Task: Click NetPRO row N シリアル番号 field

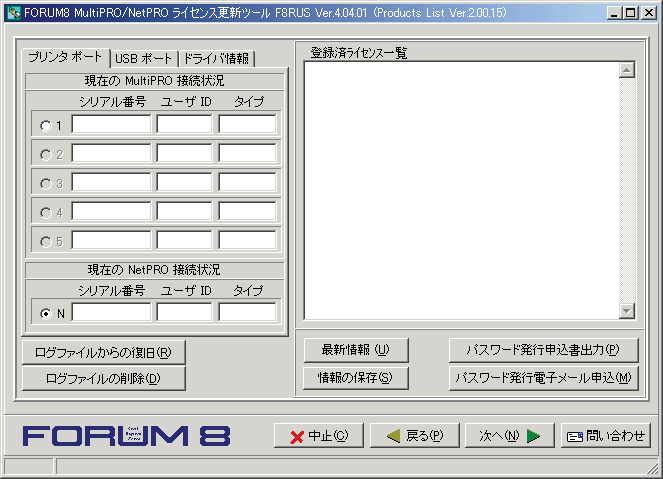Action: pos(111,312)
